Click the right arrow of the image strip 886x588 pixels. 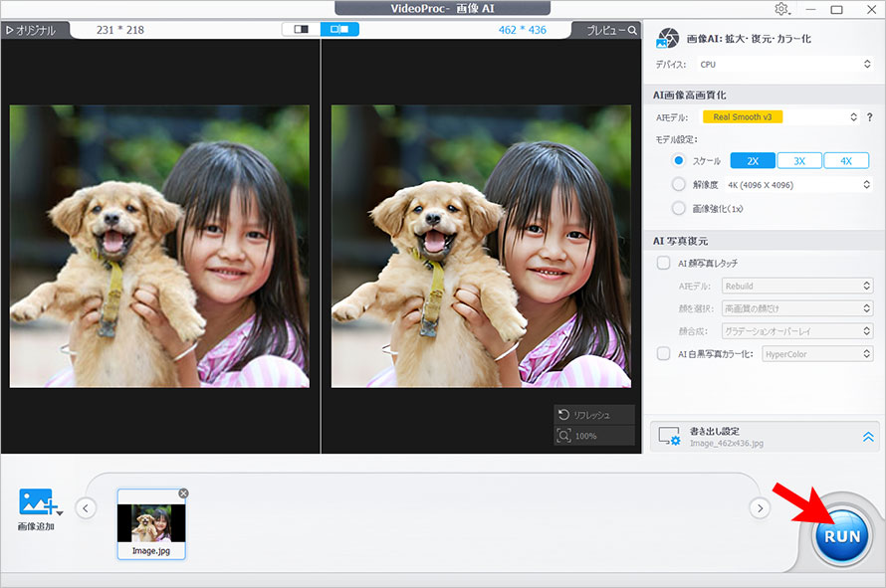point(760,507)
